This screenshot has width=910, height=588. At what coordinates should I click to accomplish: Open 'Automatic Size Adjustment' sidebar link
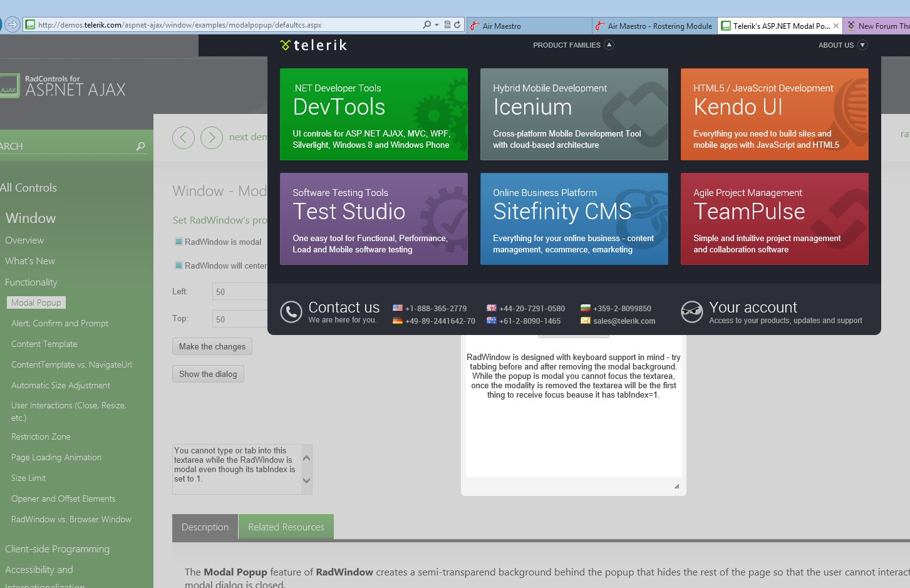(61, 385)
